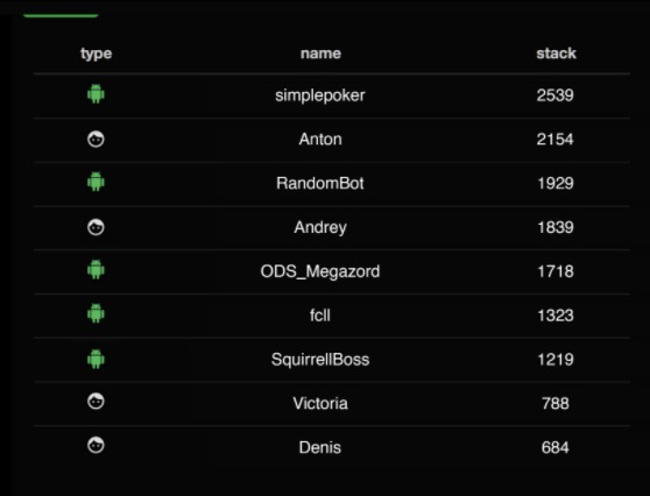
Task: Click the bot icon in fcll row
Action: (x=96, y=314)
